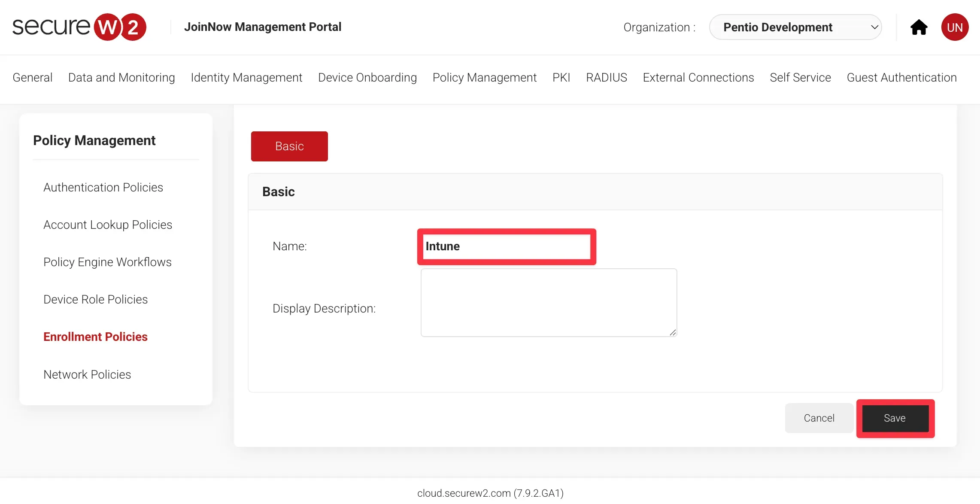Screen dimensions: 980x504
Task: Open the RADIUS menu
Action: point(606,78)
